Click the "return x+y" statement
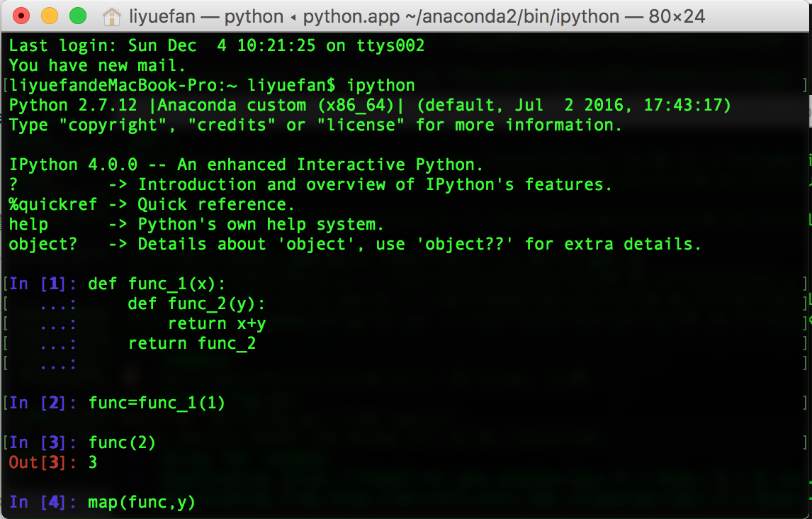The height and width of the screenshot is (519, 812). pos(217,324)
